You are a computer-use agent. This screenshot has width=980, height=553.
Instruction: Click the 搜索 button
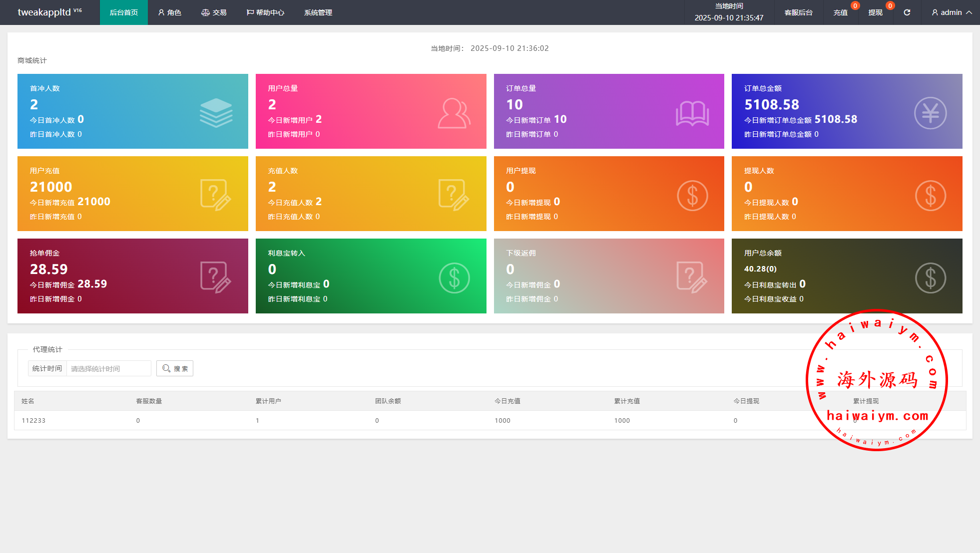(x=175, y=368)
